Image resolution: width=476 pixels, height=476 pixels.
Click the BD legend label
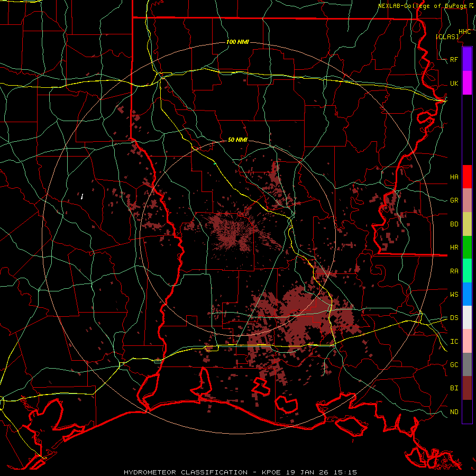(x=454, y=224)
